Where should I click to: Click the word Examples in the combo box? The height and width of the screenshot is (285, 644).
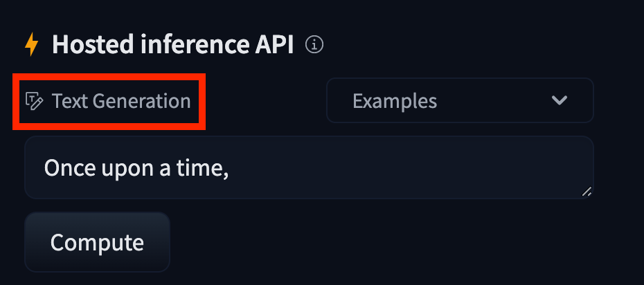(395, 101)
